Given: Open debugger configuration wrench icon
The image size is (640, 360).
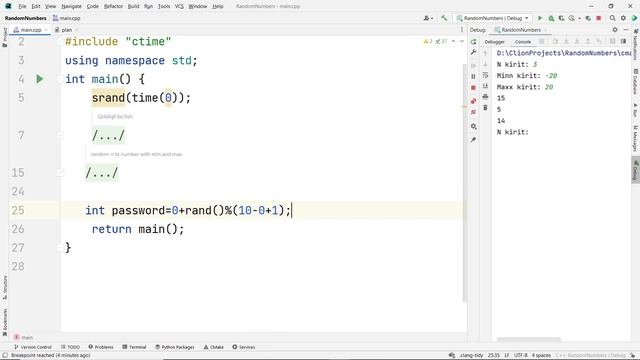Looking at the screenshot, I should pyautogui.click(x=473, y=52).
